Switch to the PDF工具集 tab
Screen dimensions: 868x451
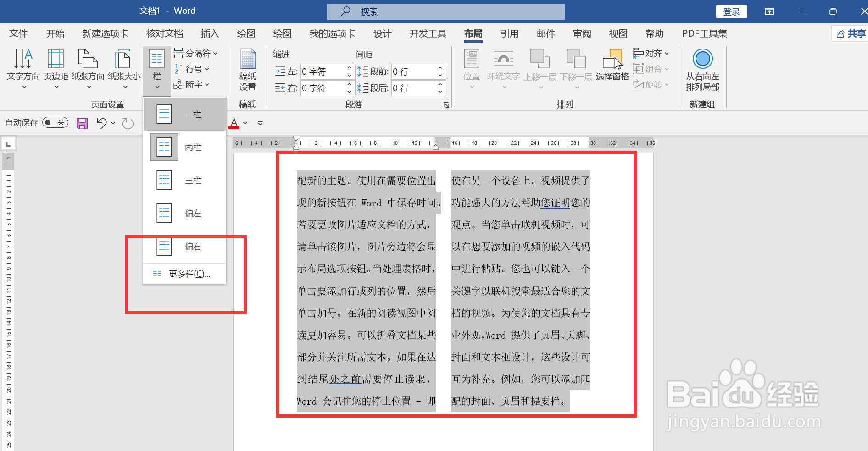[x=704, y=33]
